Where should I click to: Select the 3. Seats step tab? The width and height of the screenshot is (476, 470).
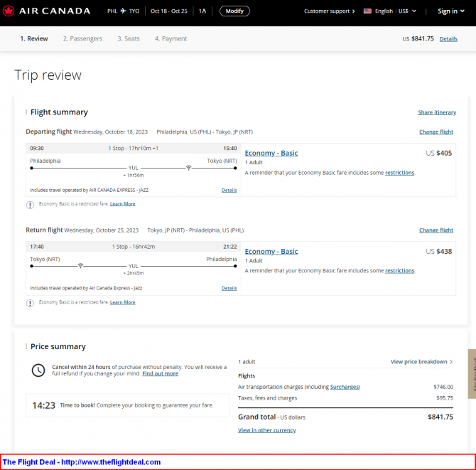(129, 38)
